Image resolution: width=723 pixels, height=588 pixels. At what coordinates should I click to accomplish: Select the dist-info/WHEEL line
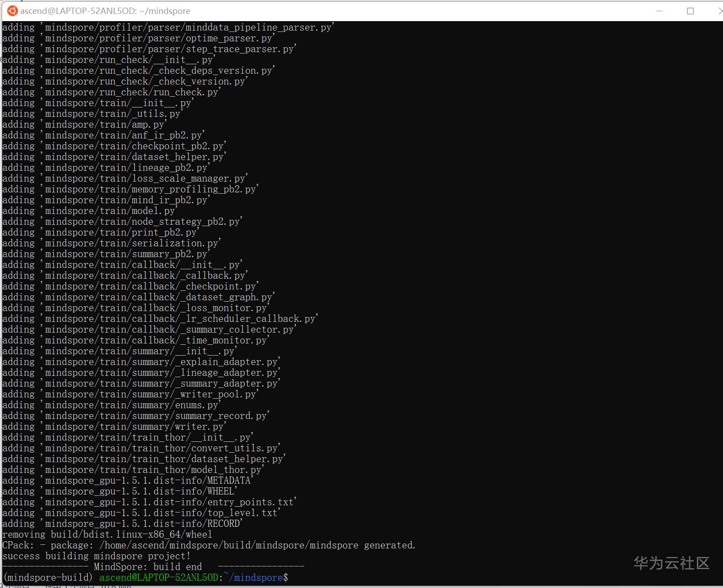120,491
